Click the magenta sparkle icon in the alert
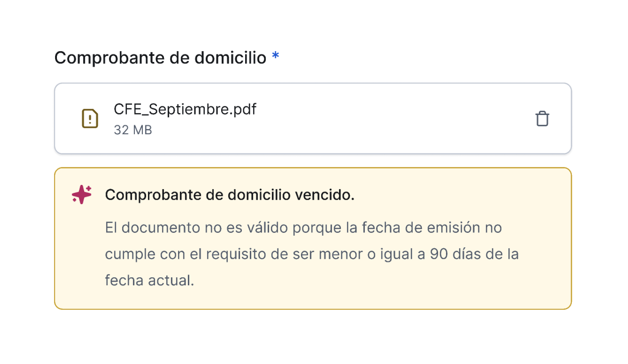Image resolution: width=628 pixels, height=364 pixels. click(82, 195)
